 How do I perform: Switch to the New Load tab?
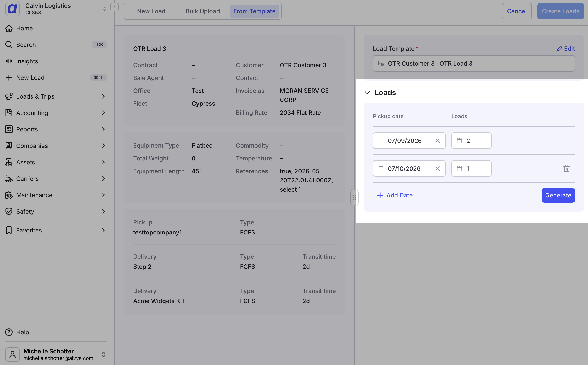coord(151,11)
